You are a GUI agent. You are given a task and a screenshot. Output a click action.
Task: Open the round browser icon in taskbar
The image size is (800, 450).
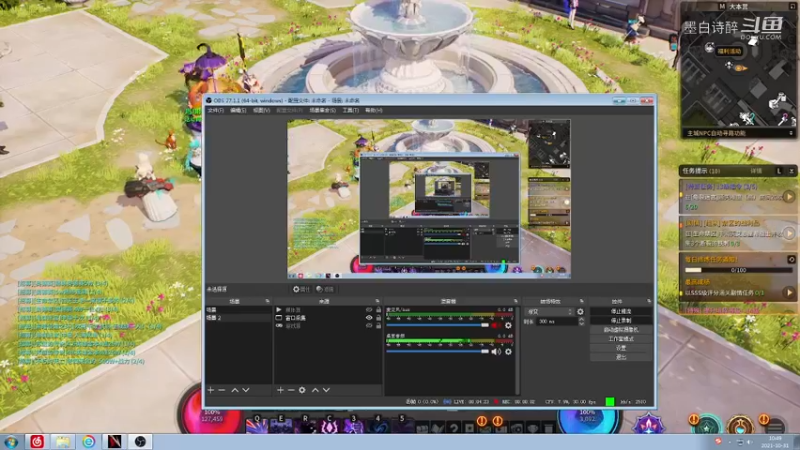89,441
